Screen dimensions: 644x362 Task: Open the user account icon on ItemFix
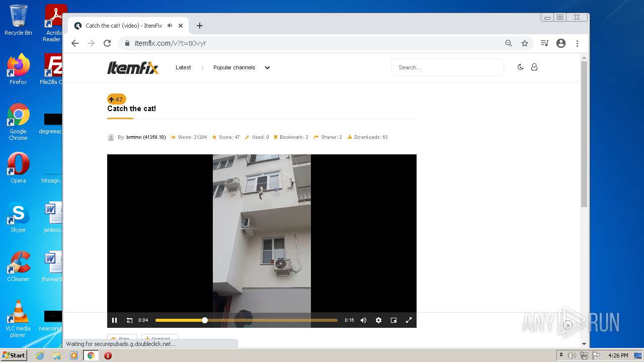[534, 67]
